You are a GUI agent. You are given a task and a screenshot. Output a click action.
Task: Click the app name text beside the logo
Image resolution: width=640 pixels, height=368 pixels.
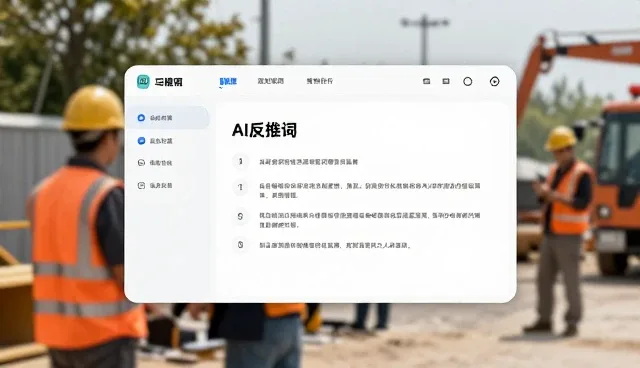[169, 82]
